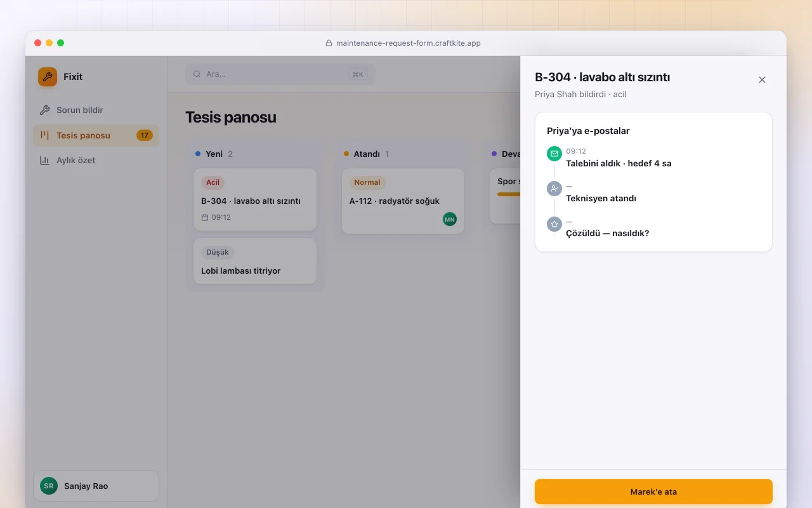812x508 pixels.
Task: Click the magnifier icon in search box
Action: point(197,74)
